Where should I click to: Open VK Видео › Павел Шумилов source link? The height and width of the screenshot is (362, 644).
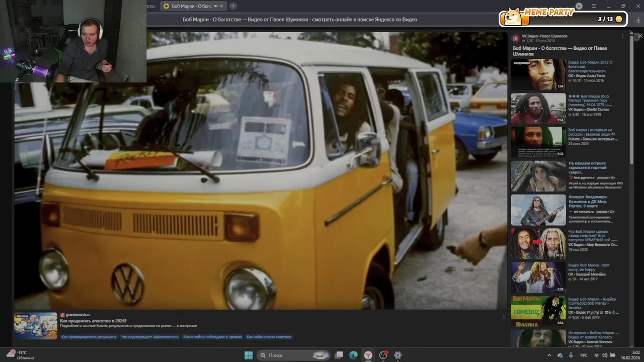pos(544,36)
